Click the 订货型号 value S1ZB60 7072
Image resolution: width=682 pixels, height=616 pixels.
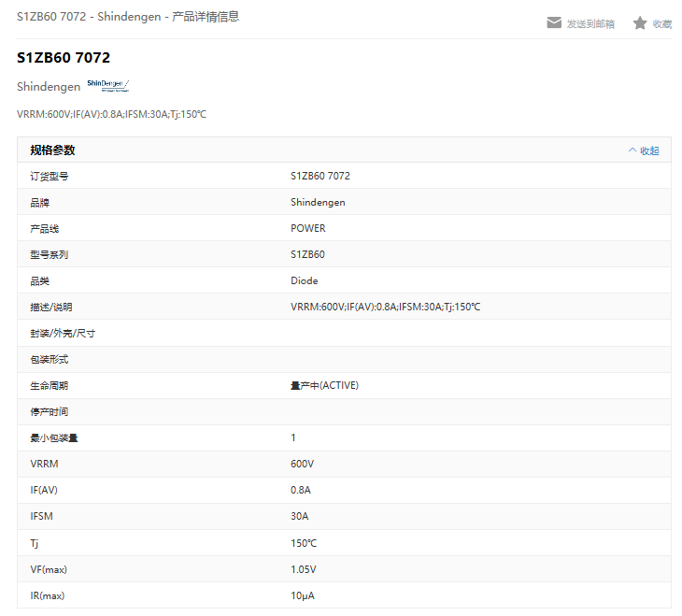pyautogui.click(x=320, y=176)
